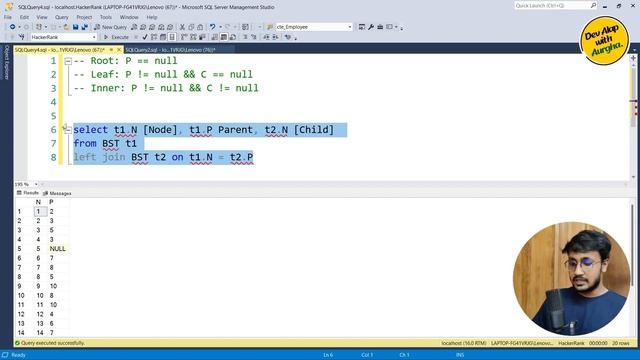
Task: Switch to the Messages tab
Action: point(57,193)
